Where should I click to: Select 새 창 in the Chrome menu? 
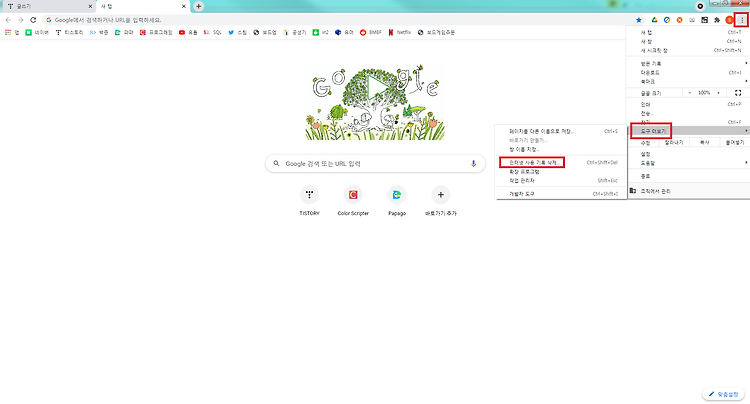(x=687, y=42)
